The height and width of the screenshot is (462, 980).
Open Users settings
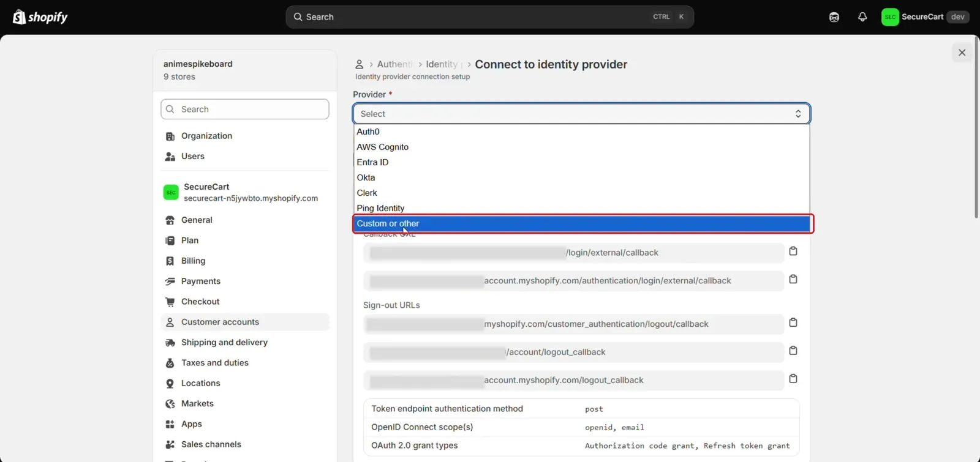245,156
